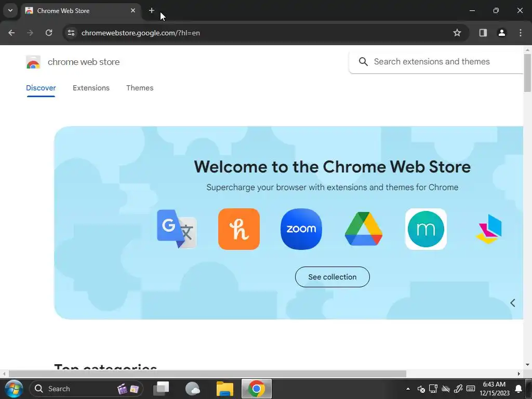Click the 'Supercharge your browser' subtitle text
The image size is (532, 399).
pos(332,187)
